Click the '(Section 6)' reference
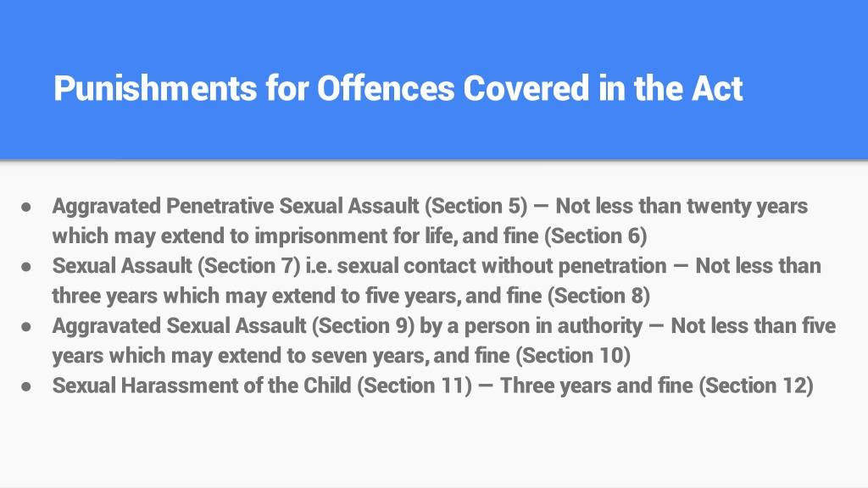 pos(596,236)
